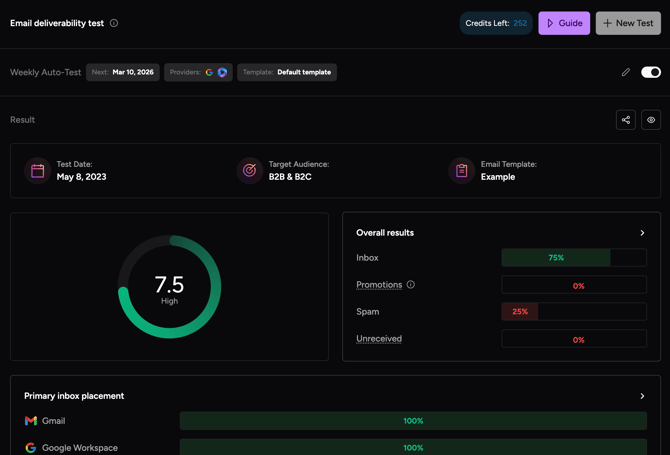This screenshot has width=670, height=455.
Task: Toggle the Weekly Auto-Test switch
Action: pos(651,72)
